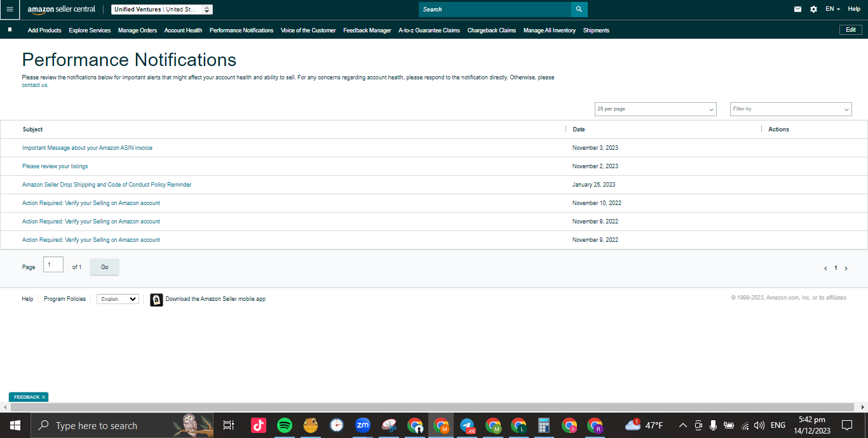Open Spotify from the taskbar
The width and height of the screenshot is (868, 438).
pos(285,425)
